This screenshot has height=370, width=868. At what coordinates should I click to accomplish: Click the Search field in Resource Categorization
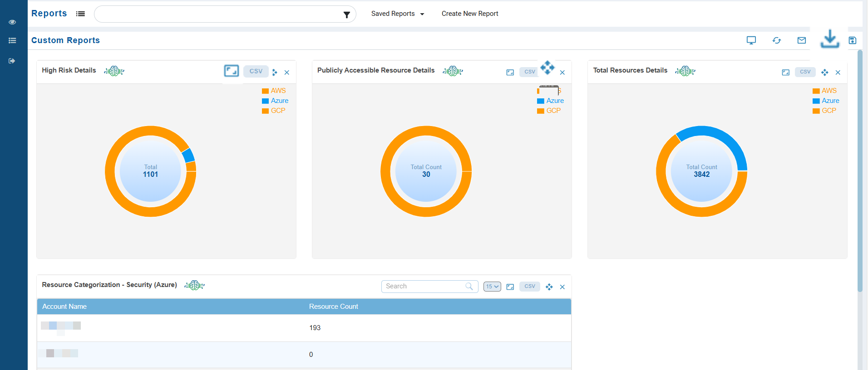pyautogui.click(x=424, y=287)
